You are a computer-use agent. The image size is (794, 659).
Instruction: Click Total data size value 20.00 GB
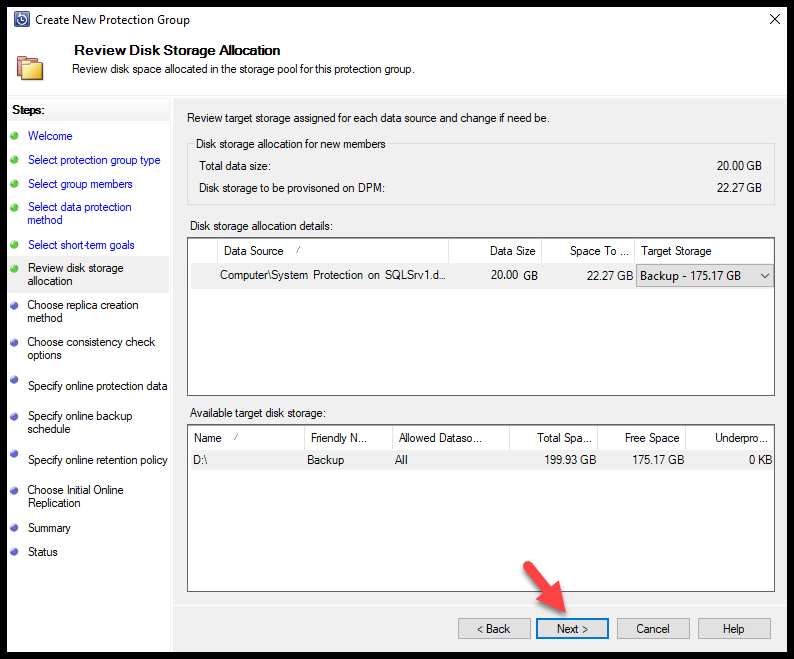point(739,166)
